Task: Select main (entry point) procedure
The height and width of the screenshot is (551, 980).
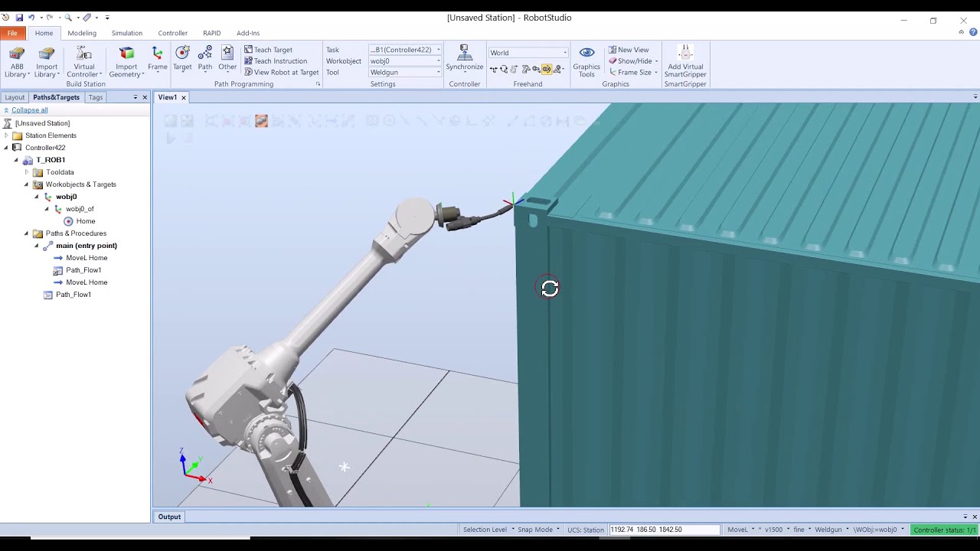Action: (x=87, y=246)
